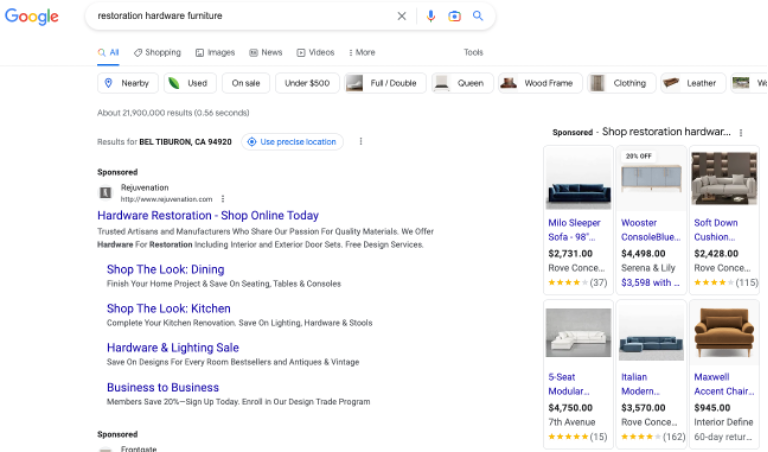Apply the Clothing filter chip
The width and height of the screenshot is (768, 452).
tap(622, 83)
